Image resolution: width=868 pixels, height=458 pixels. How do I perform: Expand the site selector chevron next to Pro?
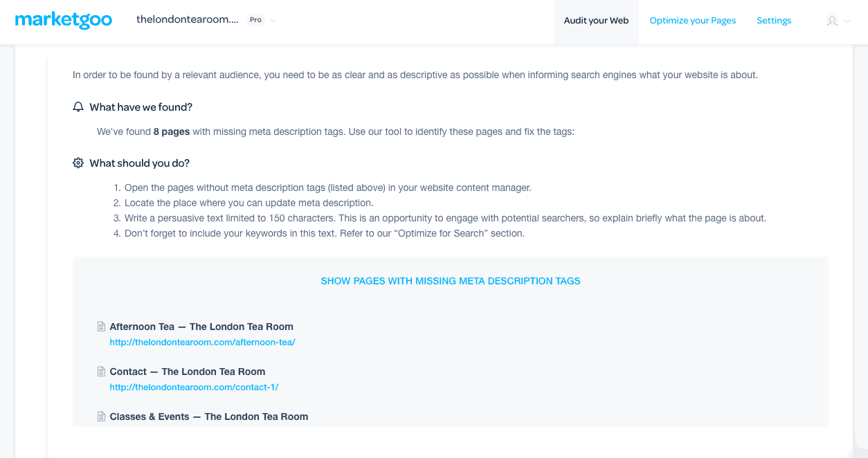click(273, 21)
